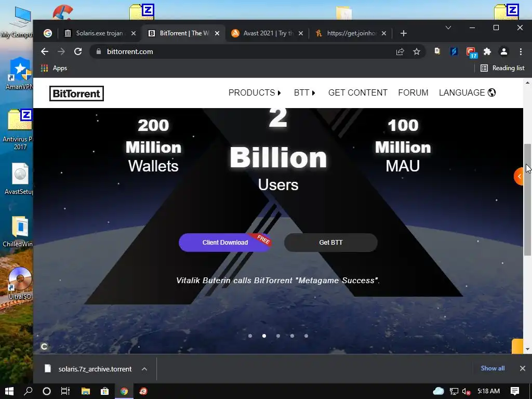Image resolution: width=532 pixels, height=399 pixels.
Task: Click scrollbar down arrow
Action: point(527,349)
